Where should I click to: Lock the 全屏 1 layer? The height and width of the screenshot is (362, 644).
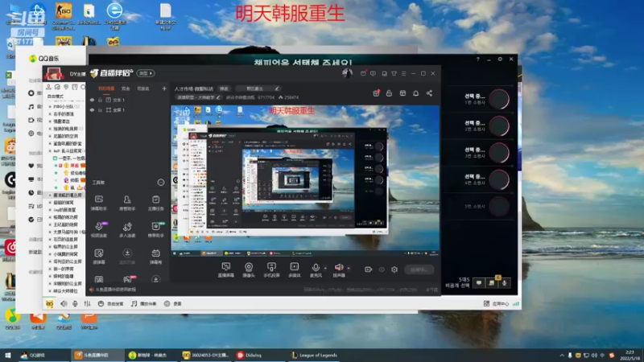pos(100,110)
